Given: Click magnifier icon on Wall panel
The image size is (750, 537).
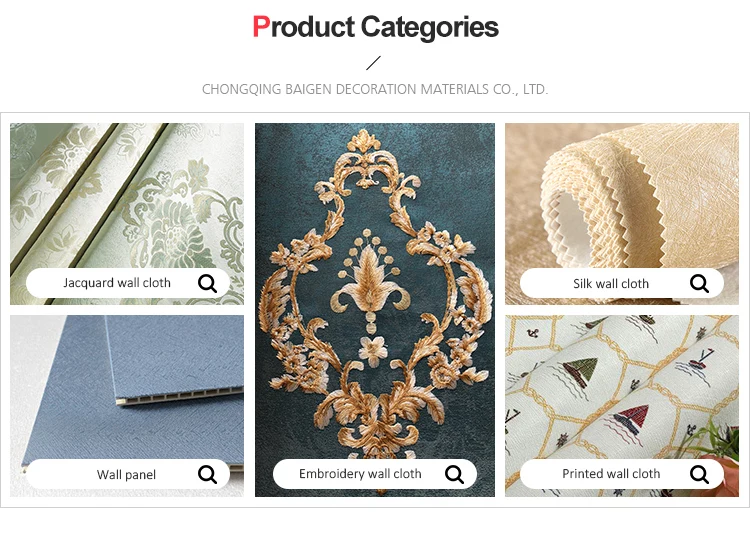Looking at the screenshot, I should [x=208, y=474].
